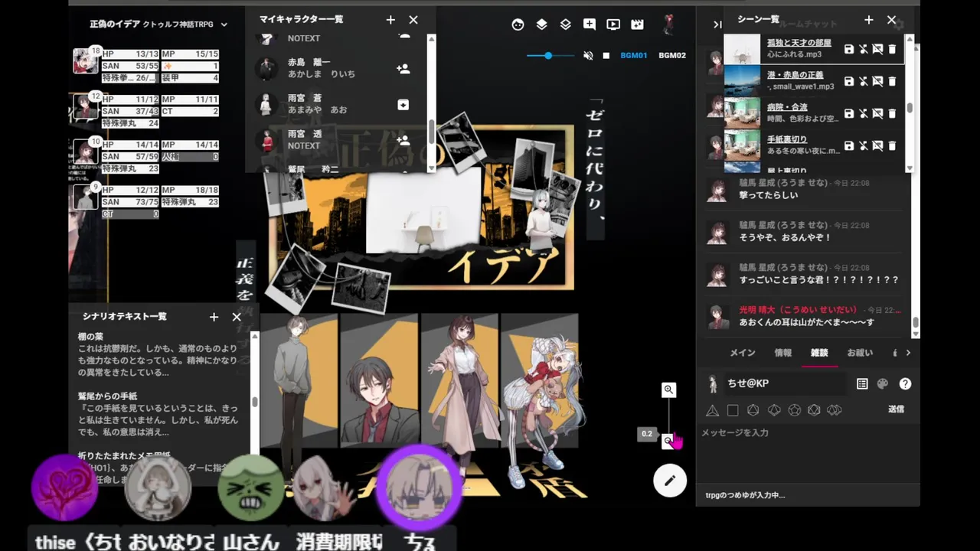Image resolution: width=980 pixels, height=551 pixels.
Task: Toggle text off for 港・赤島の正義 scene
Action: (877, 81)
